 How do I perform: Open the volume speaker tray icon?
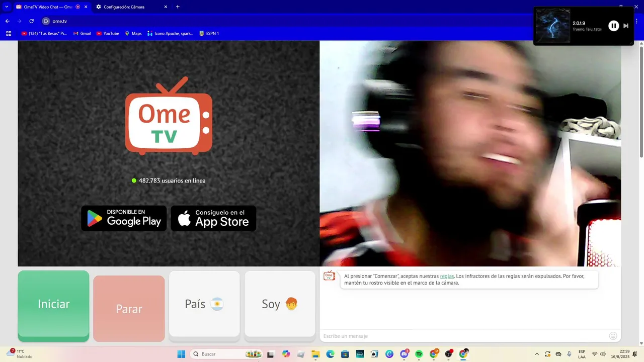[603, 354]
